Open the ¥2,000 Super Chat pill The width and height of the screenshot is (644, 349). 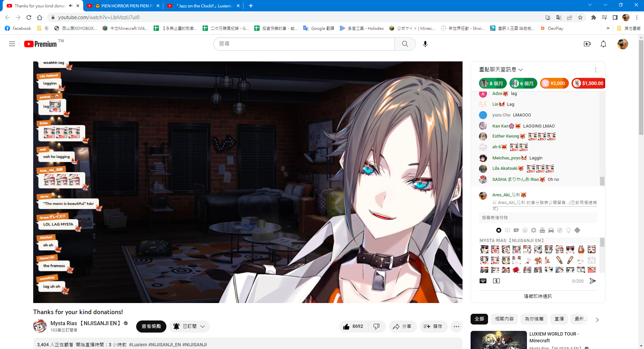click(x=554, y=83)
